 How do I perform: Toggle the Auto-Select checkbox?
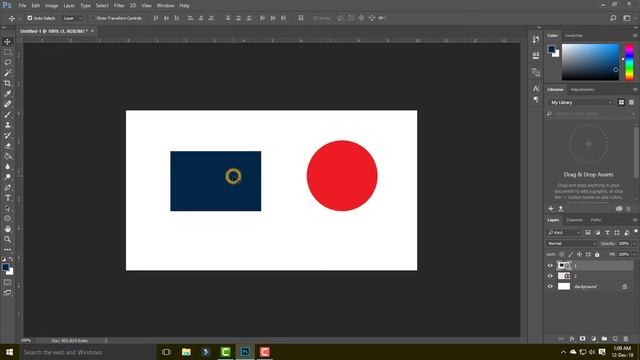point(29,18)
